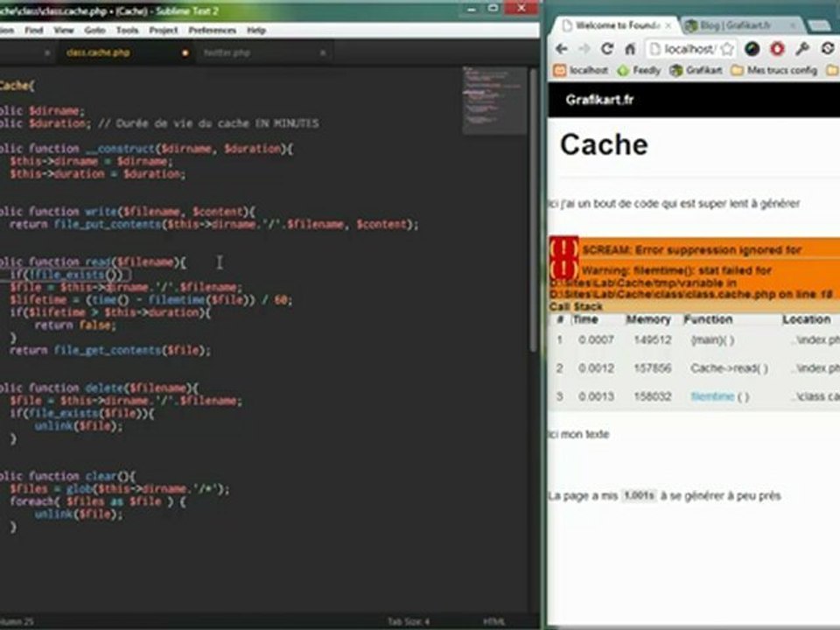The height and width of the screenshot is (630, 840).
Task: Change the HTML syntax selector in status bar
Action: 493,621
